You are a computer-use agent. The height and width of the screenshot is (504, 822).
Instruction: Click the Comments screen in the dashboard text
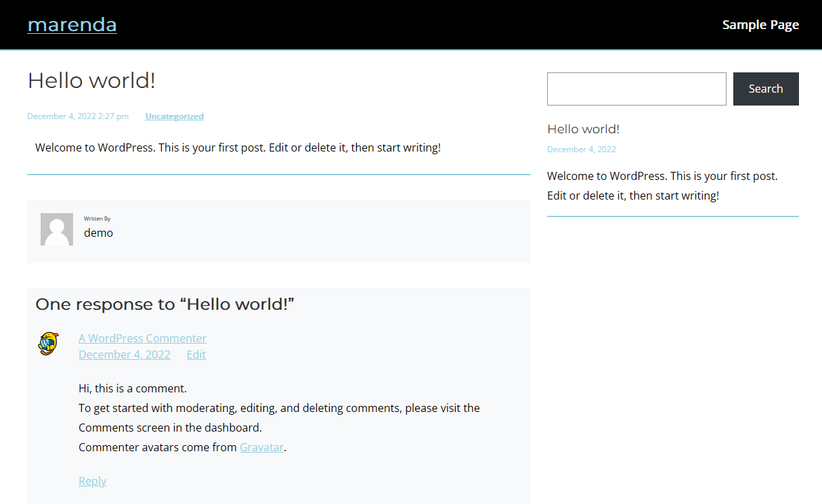pyautogui.click(x=170, y=428)
